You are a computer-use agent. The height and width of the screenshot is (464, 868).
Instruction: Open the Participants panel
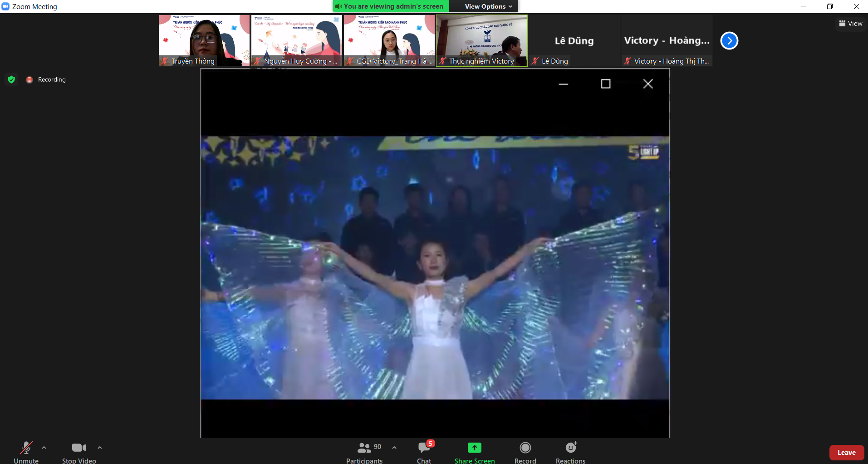click(x=364, y=451)
